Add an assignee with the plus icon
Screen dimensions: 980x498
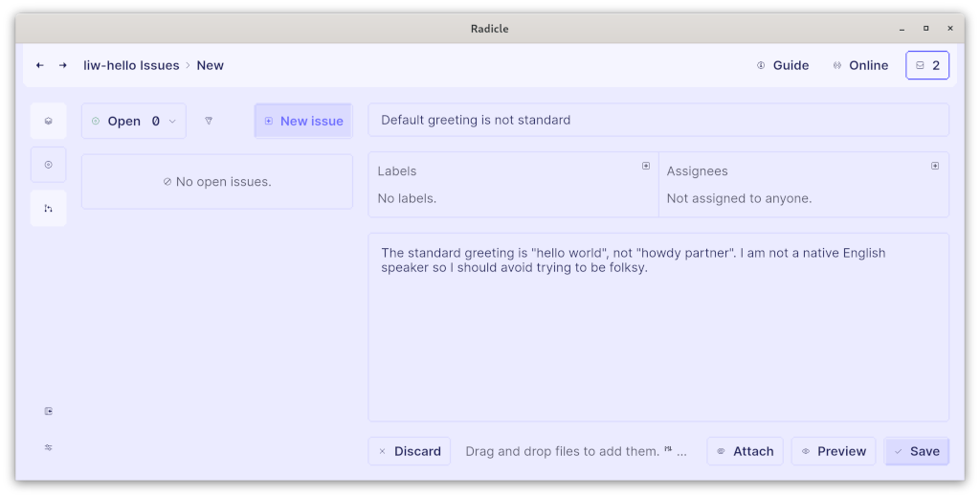935,166
